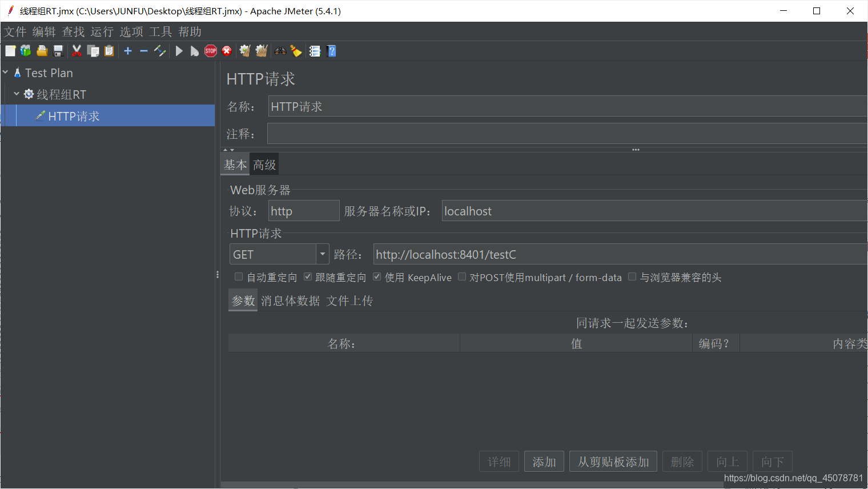Create a new test plan via toolbar

10,51
